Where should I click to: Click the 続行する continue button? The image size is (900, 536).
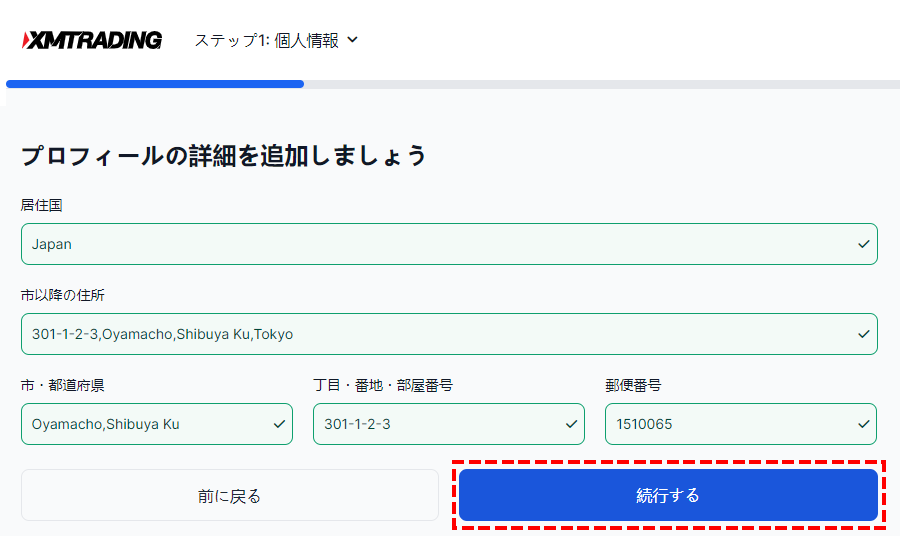(x=668, y=495)
